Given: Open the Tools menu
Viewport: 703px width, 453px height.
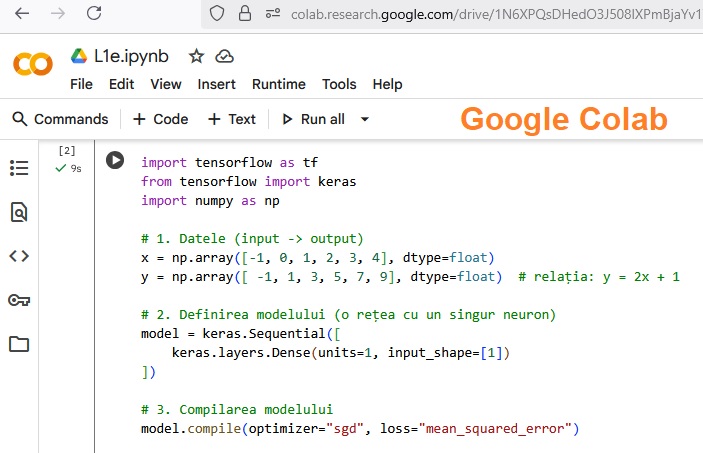Looking at the screenshot, I should (339, 84).
